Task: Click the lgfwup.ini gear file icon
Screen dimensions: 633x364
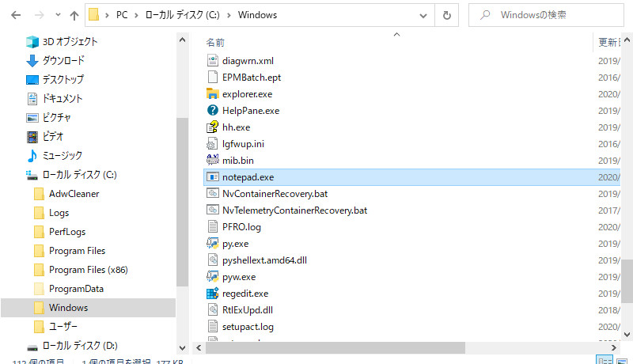Action: (212, 144)
